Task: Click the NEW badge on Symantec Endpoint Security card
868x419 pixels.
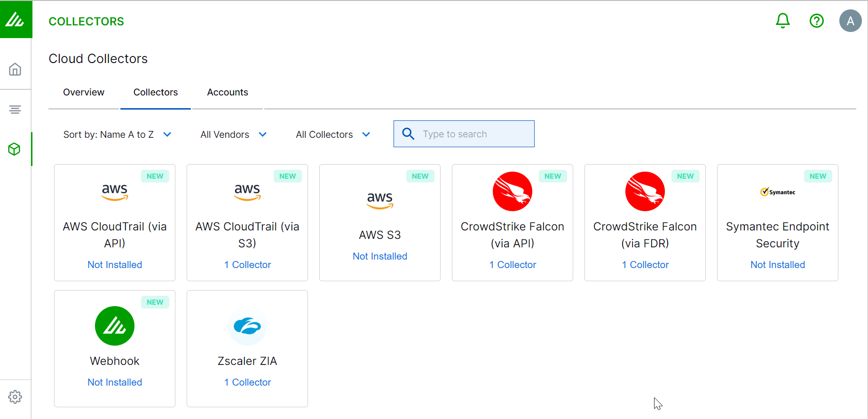Action: pyautogui.click(x=818, y=176)
